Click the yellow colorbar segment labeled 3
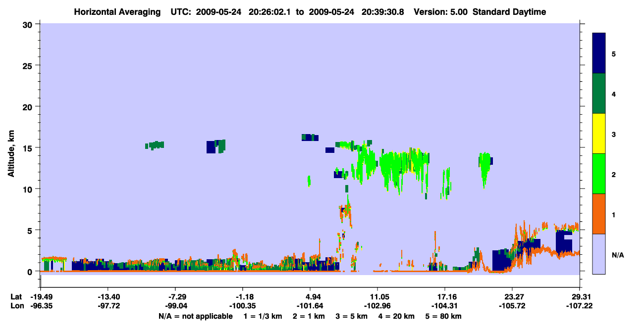Viewport: 644px width, 330px height. coord(599,134)
